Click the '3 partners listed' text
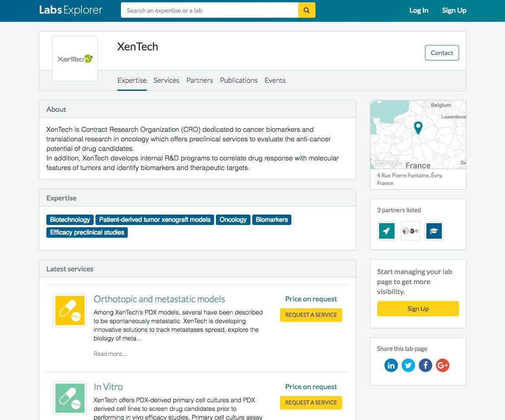Viewport: 505px width, 420px height. click(x=399, y=210)
